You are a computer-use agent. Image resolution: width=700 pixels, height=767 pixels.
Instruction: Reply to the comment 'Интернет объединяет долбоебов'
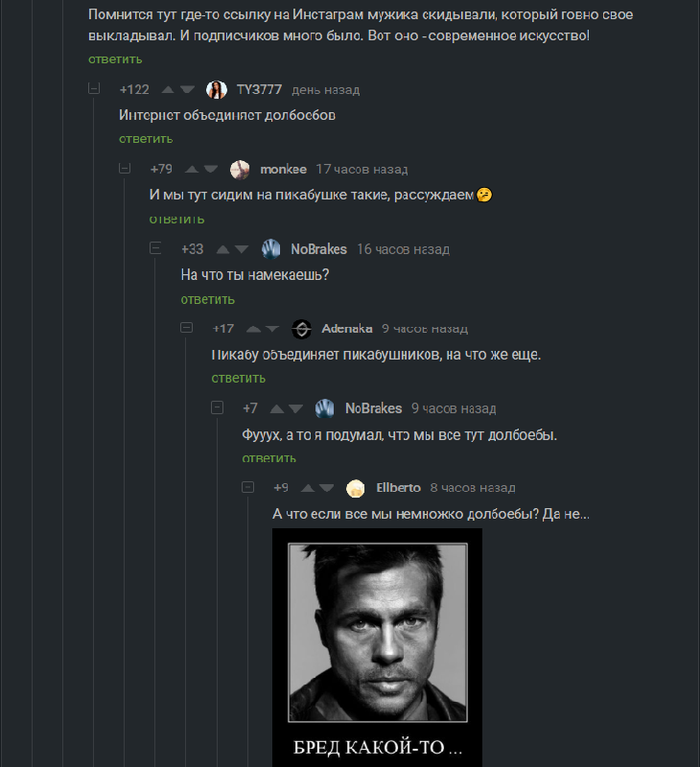point(145,138)
